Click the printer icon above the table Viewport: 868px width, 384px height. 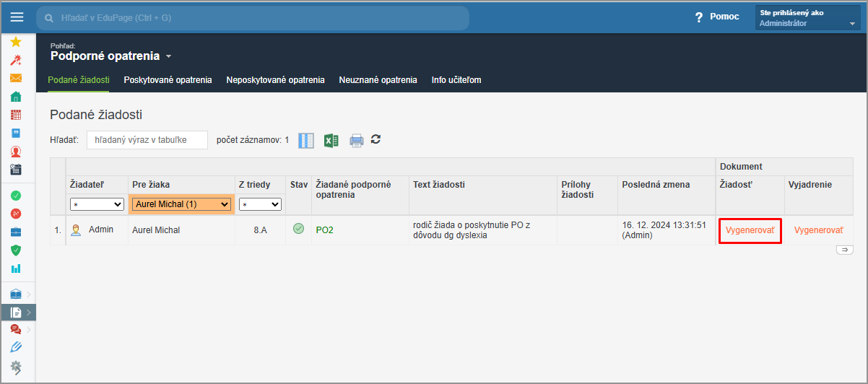[356, 140]
